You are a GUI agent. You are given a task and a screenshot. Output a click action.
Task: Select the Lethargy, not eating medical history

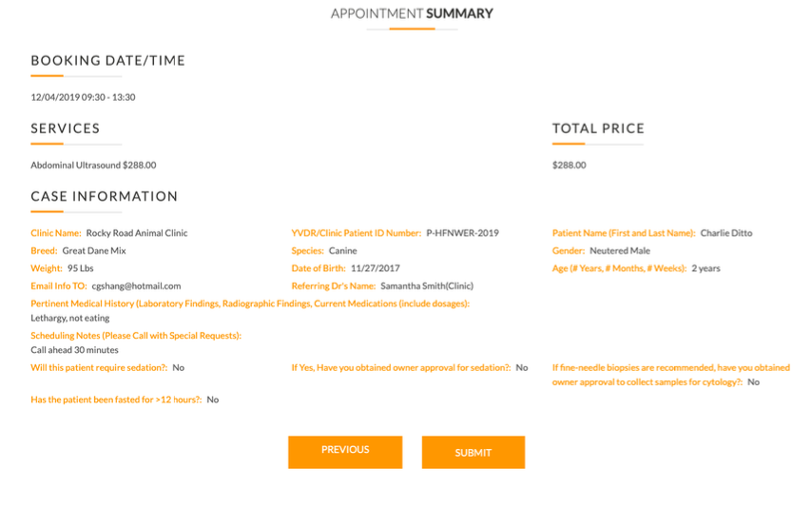pos(70,318)
